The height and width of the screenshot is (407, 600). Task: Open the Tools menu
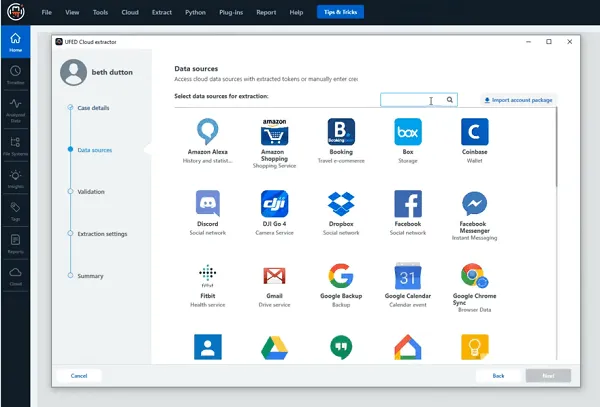click(x=100, y=12)
